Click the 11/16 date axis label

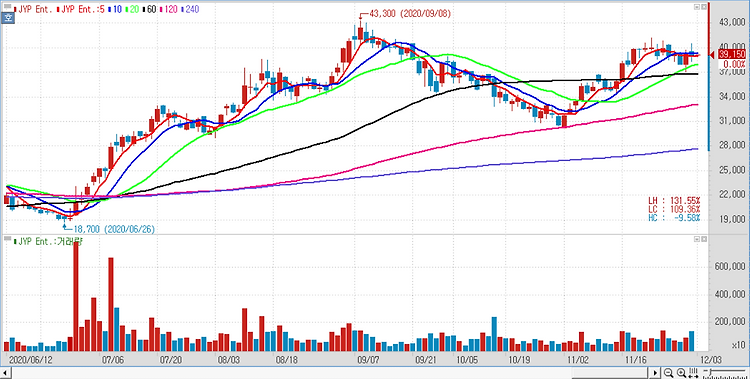coord(635,359)
